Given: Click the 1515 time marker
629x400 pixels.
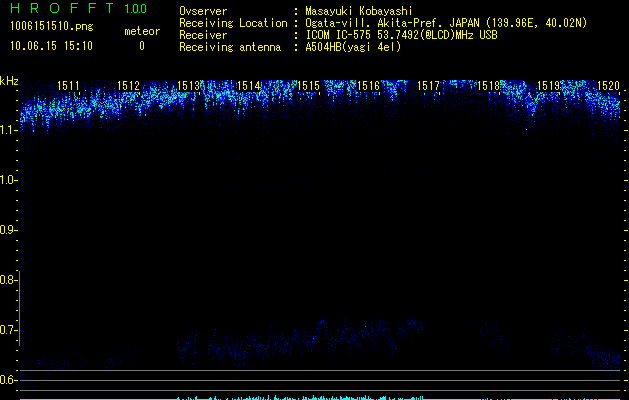Looking at the screenshot, I should (308, 85).
